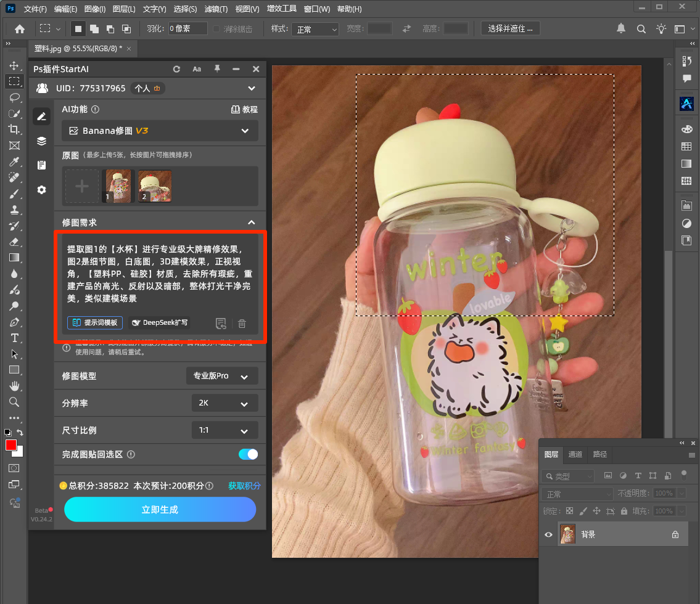Click the 立即生成 button
The width and height of the screenshot is (700, 604).
[160, 510]
